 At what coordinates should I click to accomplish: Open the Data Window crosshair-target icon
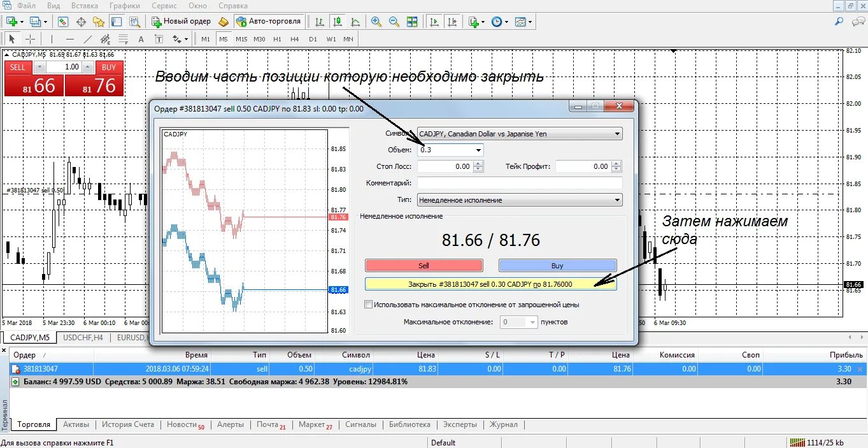[x=81, y=22]
